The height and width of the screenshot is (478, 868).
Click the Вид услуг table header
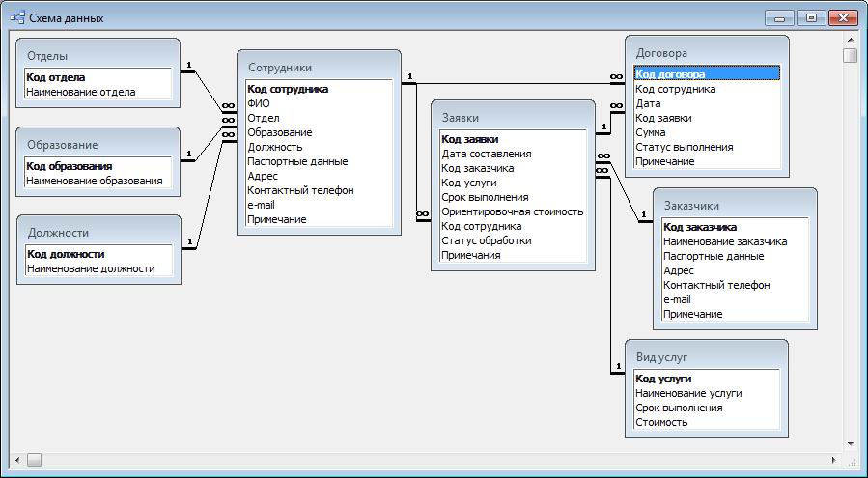tap(661, 357)
